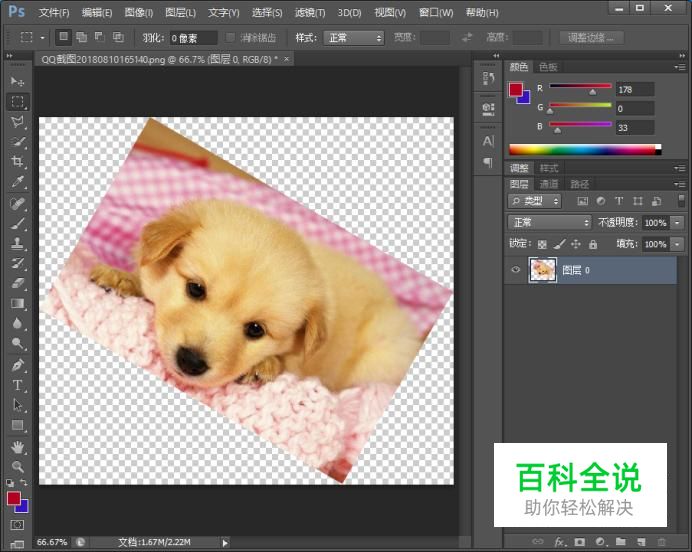Select the Eyedropper tool
Image resolution: width=692 pixels, height=552 pixels.
click(x=18, y=182)
